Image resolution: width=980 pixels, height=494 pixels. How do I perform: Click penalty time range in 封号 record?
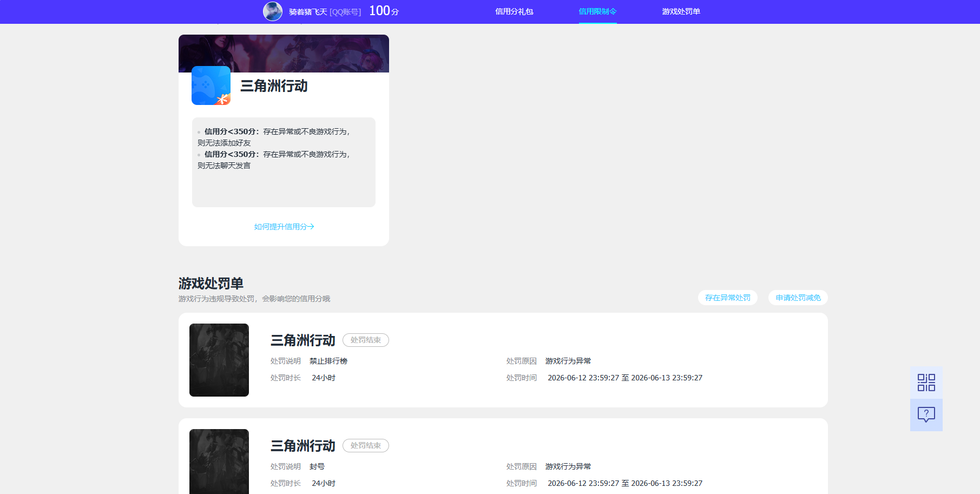625,483
